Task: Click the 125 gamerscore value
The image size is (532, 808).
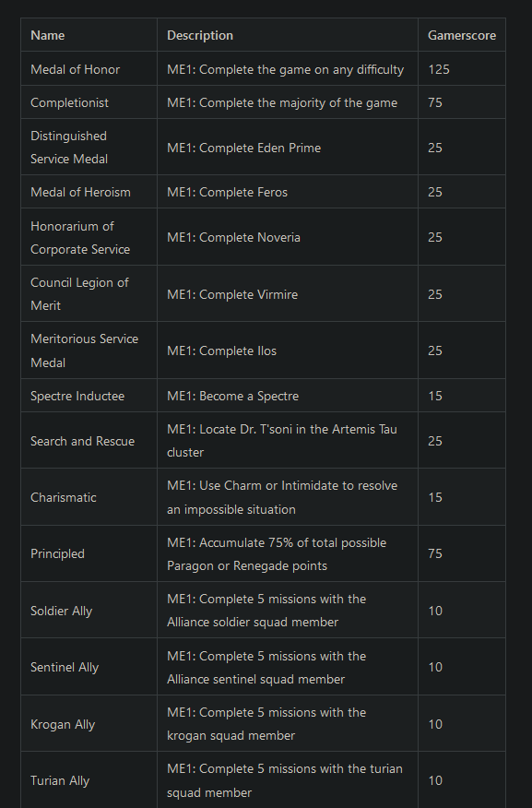Action: tap(439, 69)
